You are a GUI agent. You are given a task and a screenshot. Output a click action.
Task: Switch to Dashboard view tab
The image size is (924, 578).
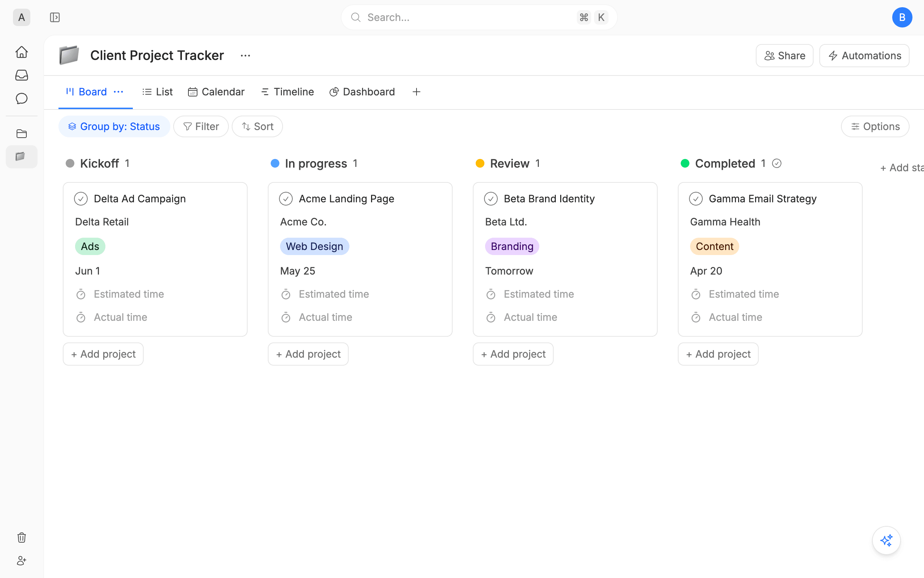tap(362, 92)
